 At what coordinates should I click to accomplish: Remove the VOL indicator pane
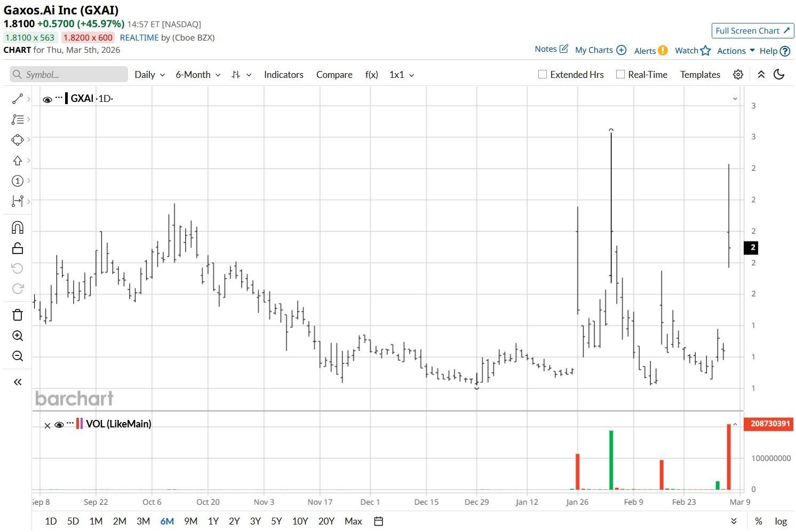(47, 425)
